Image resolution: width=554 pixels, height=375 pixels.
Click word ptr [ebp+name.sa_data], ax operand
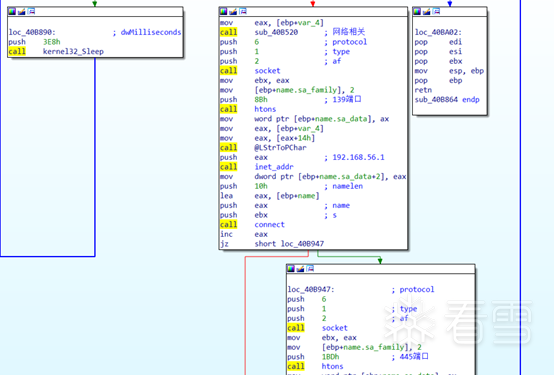coord(322,119)
